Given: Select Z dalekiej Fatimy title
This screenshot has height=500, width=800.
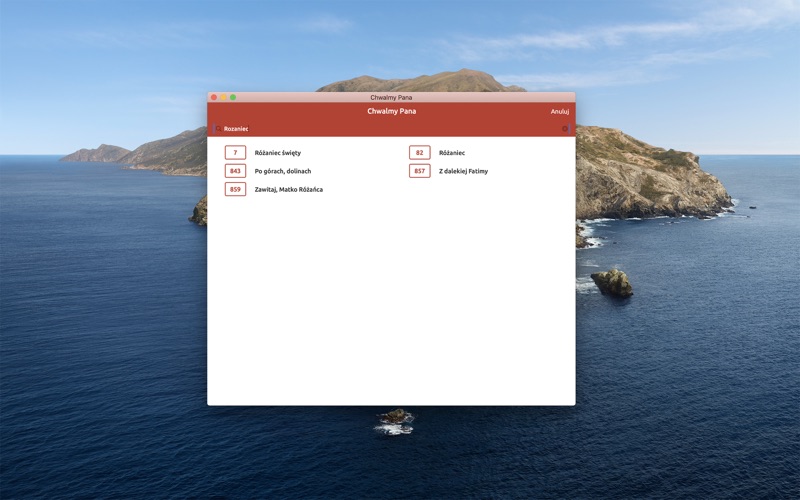Looking at the screenshot, I should pyautogui.click(x=463, y=171).
